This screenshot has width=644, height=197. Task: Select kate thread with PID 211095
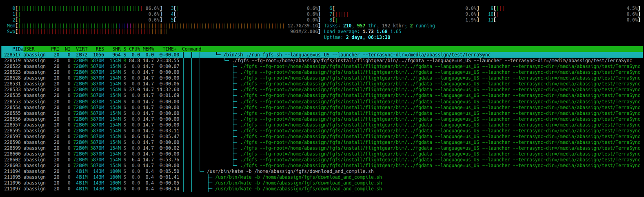point(322,177)
